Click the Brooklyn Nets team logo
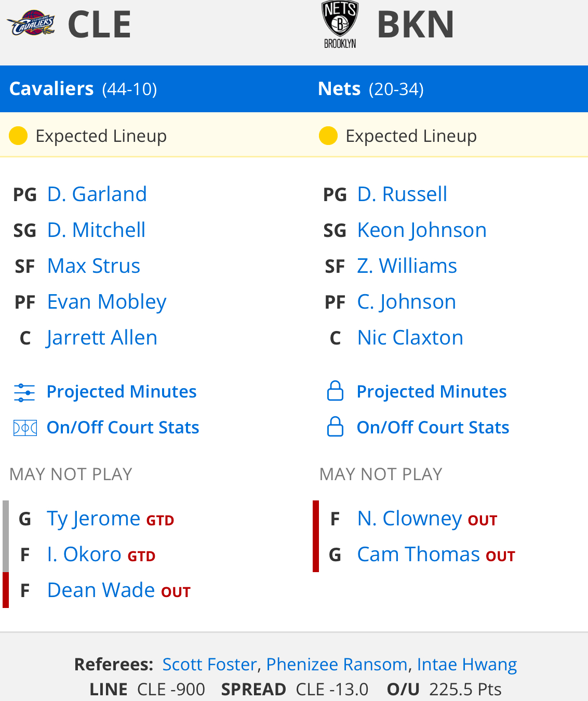Viewport: 588px width, 701px height. pos(340,24)
